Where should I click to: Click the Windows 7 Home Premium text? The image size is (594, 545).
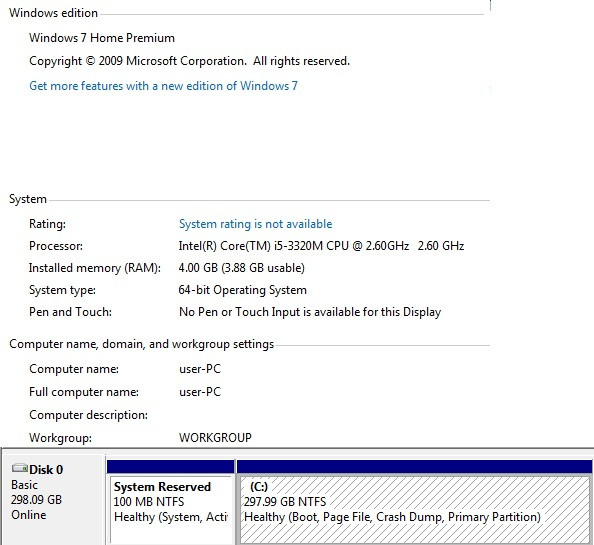coord(102,38)
